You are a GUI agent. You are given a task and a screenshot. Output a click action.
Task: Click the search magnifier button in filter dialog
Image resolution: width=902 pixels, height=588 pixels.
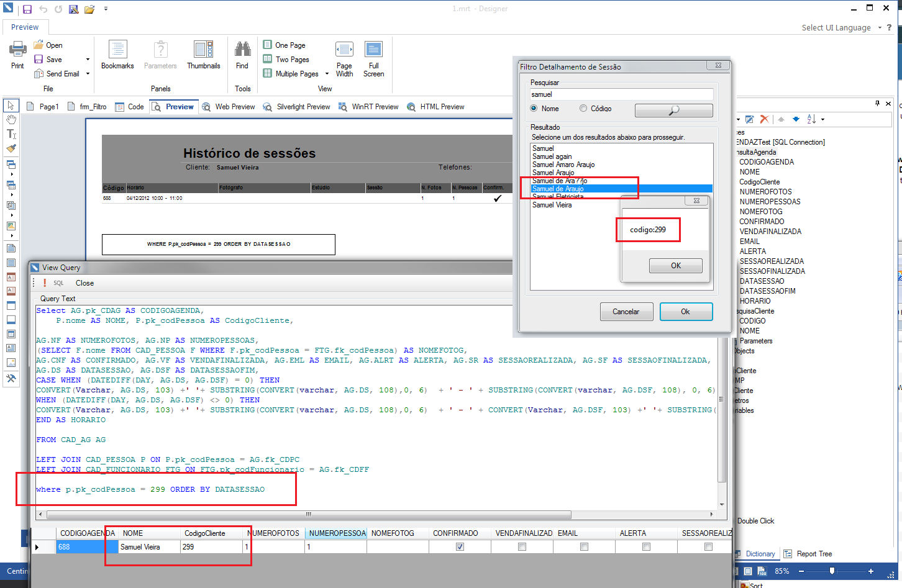(x=674, y=111)
